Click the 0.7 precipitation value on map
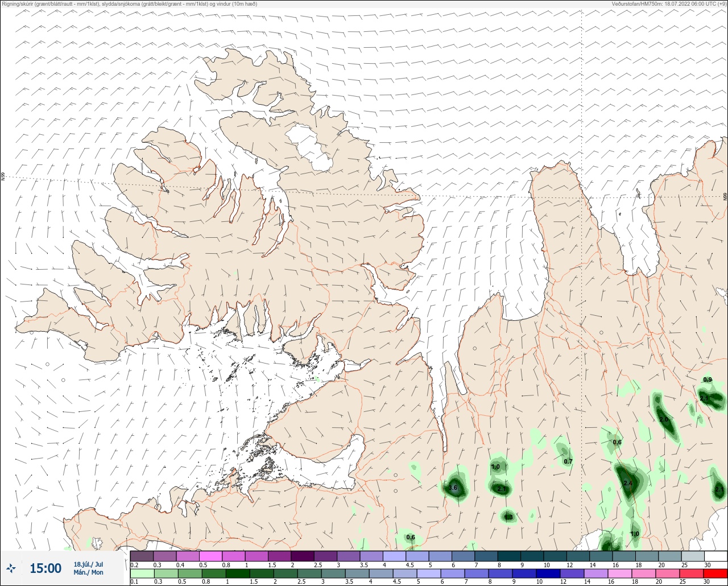This screenshot has height=586, width=728. pos(568,461)
